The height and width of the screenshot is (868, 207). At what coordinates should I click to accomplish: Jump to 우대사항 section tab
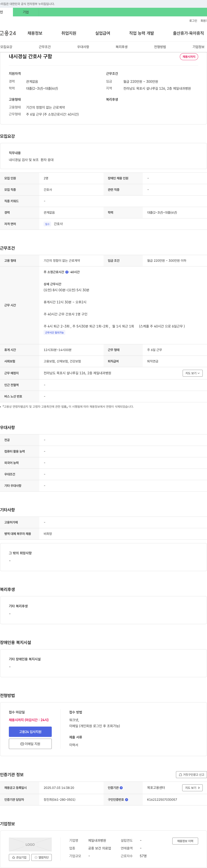click(x=83, y=47)
